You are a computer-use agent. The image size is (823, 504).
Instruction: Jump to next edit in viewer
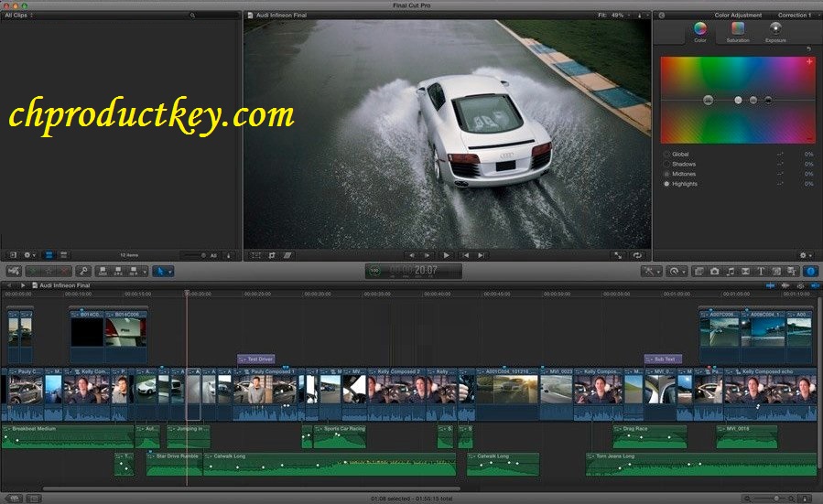(x=481, y=255)
